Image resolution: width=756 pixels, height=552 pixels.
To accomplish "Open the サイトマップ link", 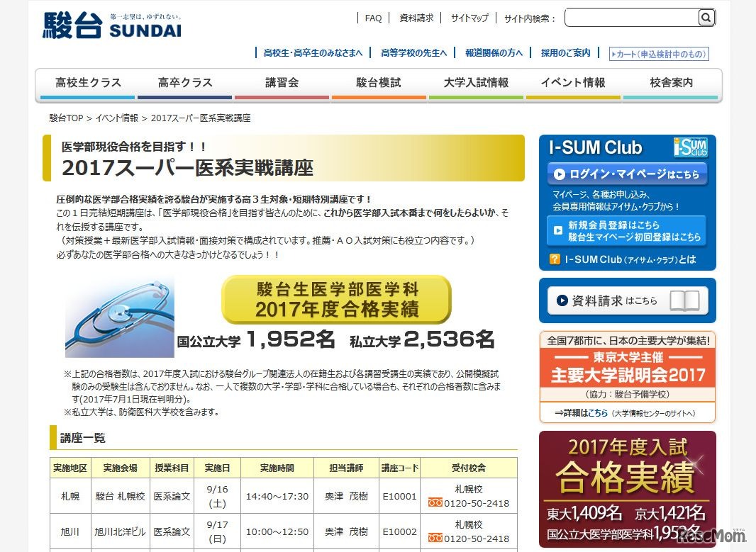I will [469, 18].
